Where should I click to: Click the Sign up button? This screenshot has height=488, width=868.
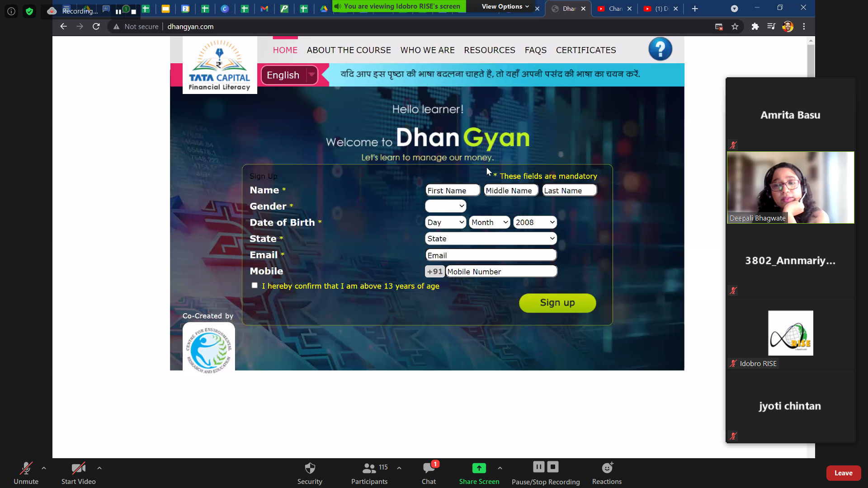tap(557, 302)
